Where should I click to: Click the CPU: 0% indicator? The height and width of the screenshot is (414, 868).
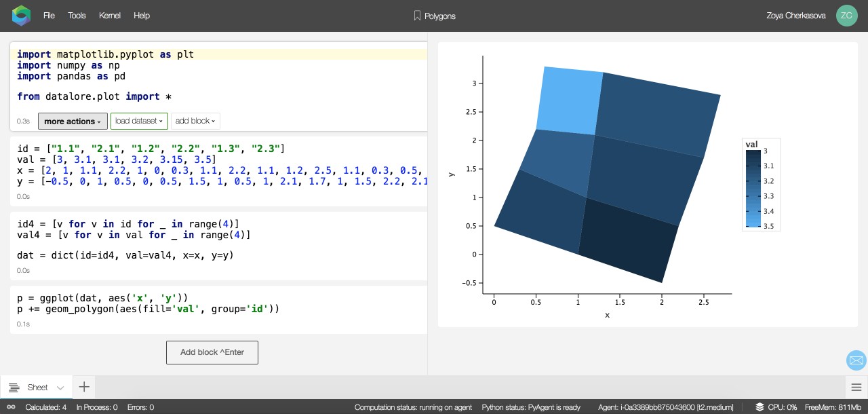pyautogui.click(x=783, y=407)
